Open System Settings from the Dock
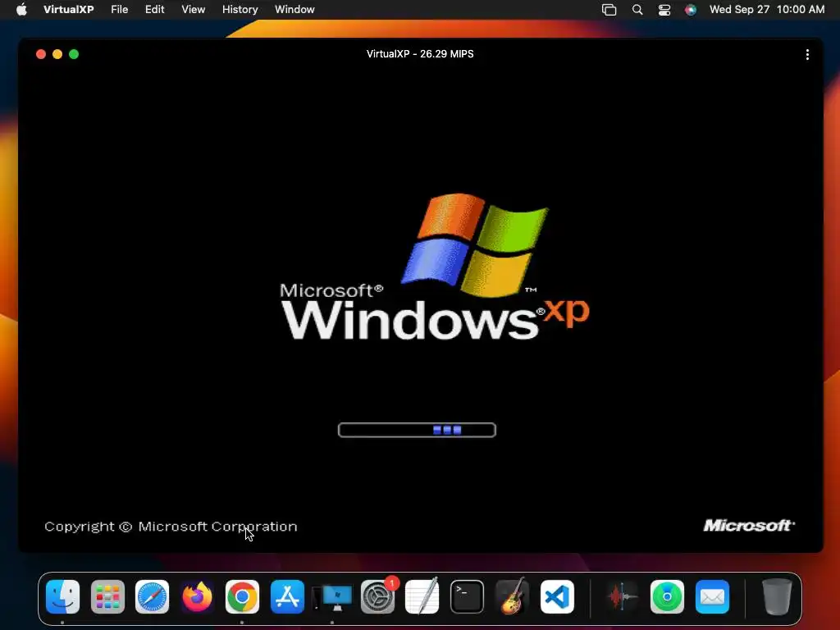The image size is (840, 630). (x=377, y=597)
